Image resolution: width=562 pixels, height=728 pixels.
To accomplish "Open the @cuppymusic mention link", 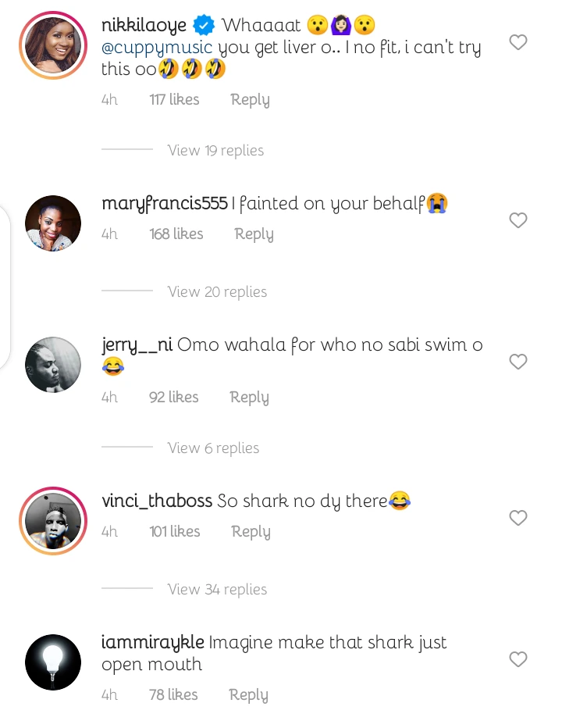I will pos(157,48).
